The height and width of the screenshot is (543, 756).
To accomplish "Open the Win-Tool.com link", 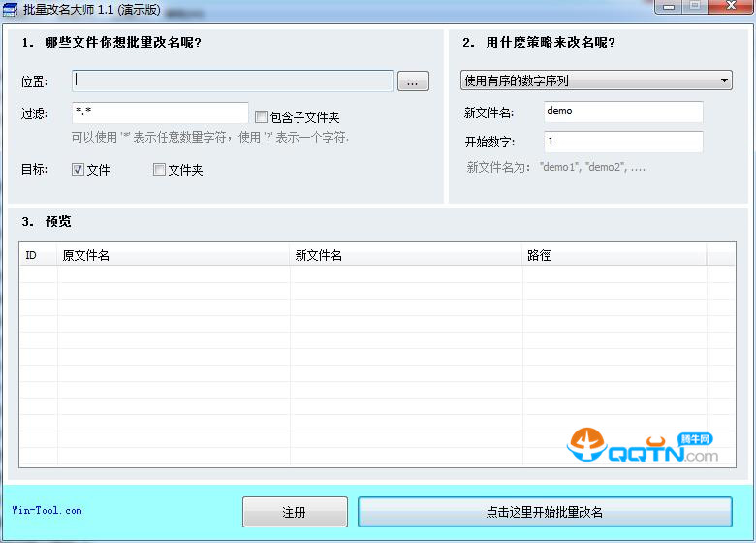I will coord(47,510).
